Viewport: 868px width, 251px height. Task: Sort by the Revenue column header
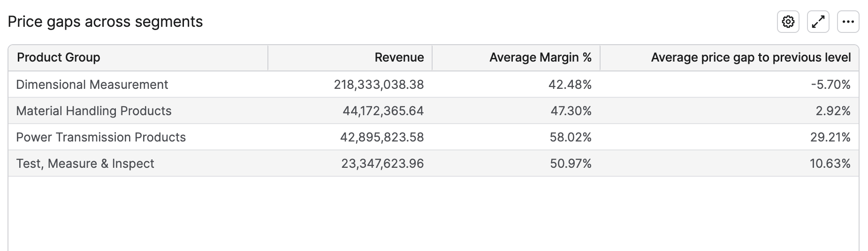pos(399,57)
